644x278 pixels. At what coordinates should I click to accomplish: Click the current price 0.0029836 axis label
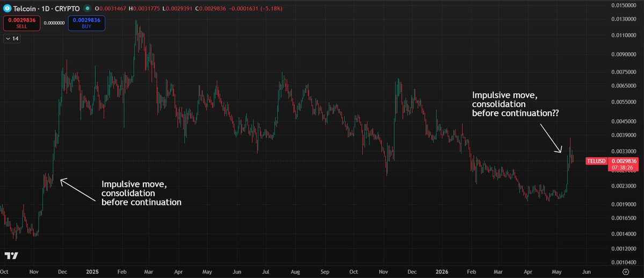624,161
